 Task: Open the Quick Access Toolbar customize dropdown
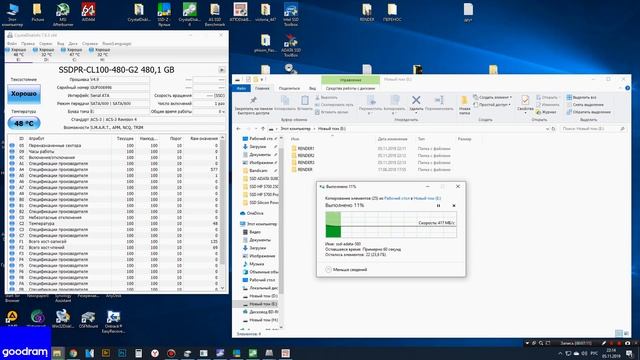point(262,79)
